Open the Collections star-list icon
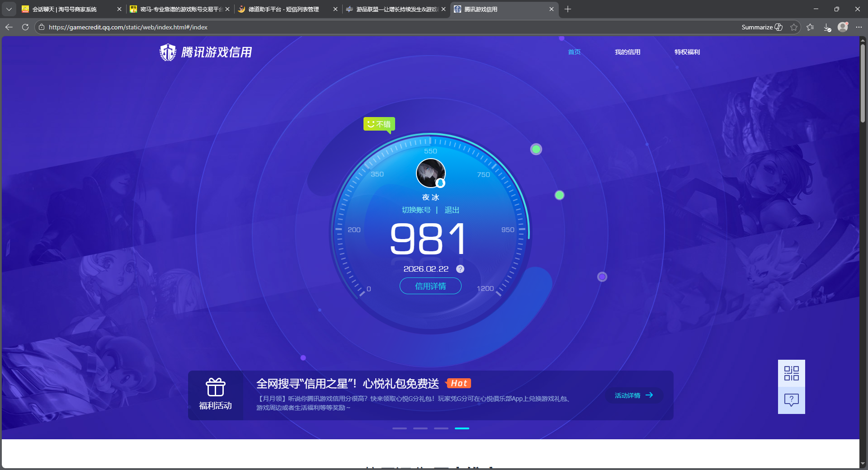 click(x=811, y=27)
